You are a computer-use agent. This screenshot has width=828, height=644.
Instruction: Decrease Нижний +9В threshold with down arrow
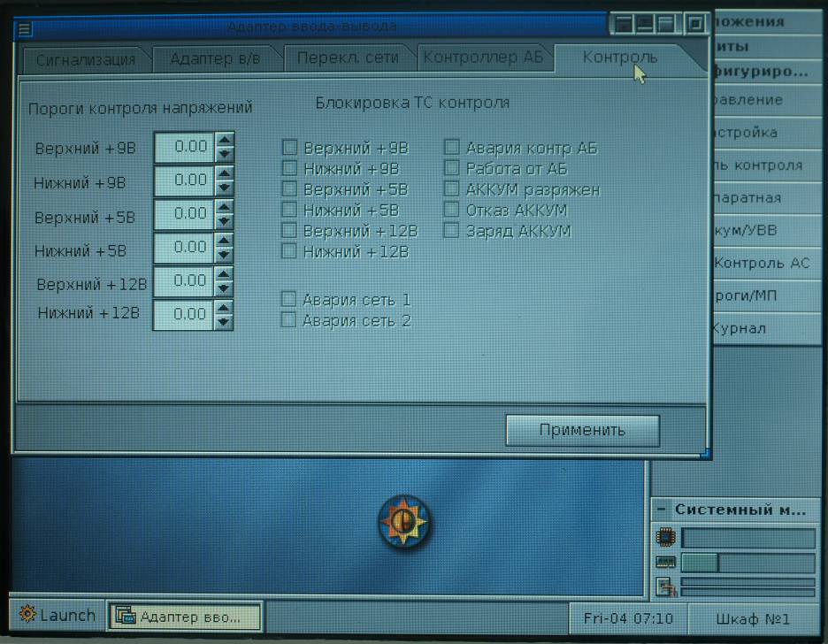pos(225,188)
